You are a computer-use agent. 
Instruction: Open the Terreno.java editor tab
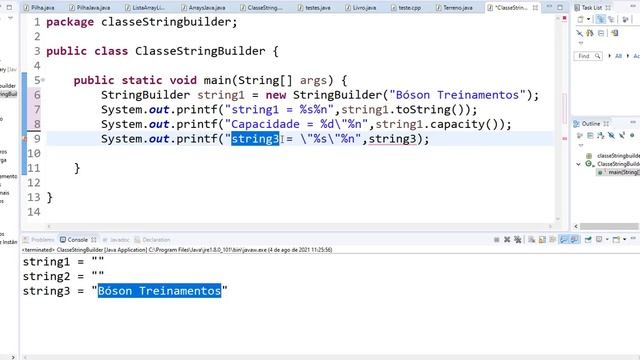(454, 8)
